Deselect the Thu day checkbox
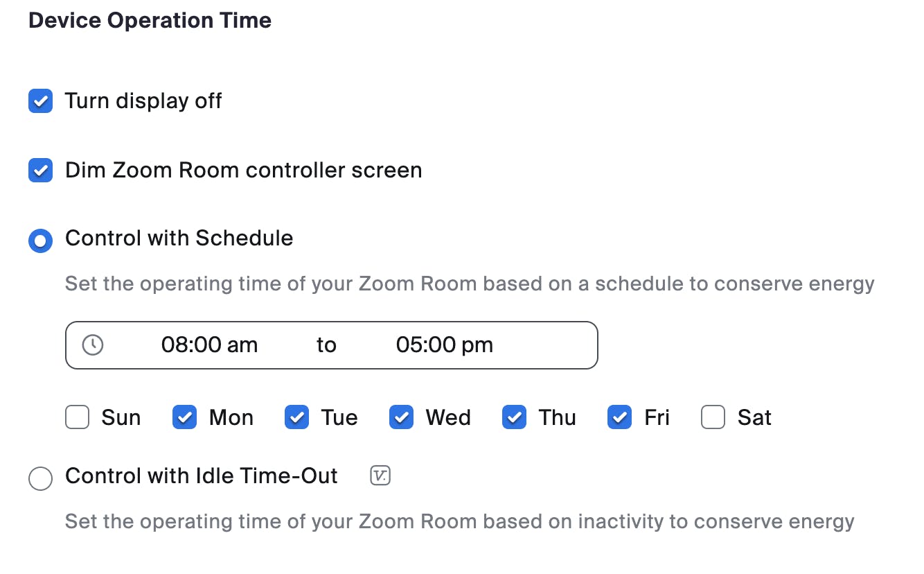This screenshot has height=574, width=924. (x=514, y=418)
